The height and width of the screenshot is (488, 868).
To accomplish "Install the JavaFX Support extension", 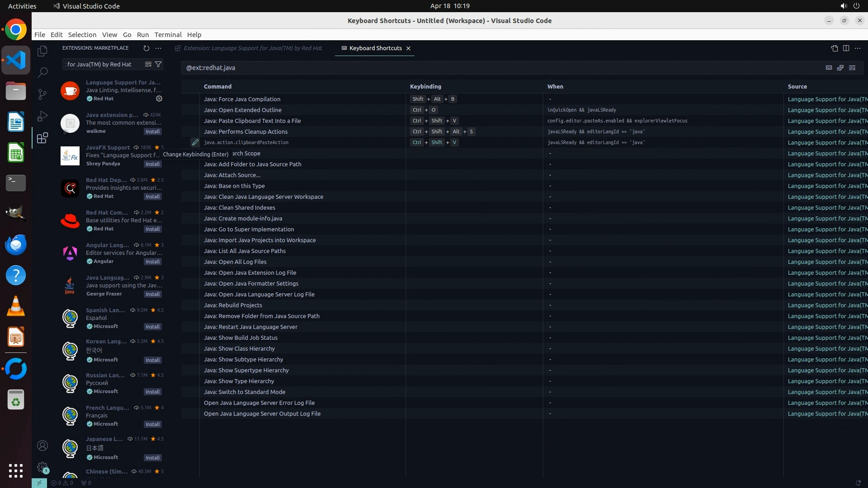I will [152, 164].
